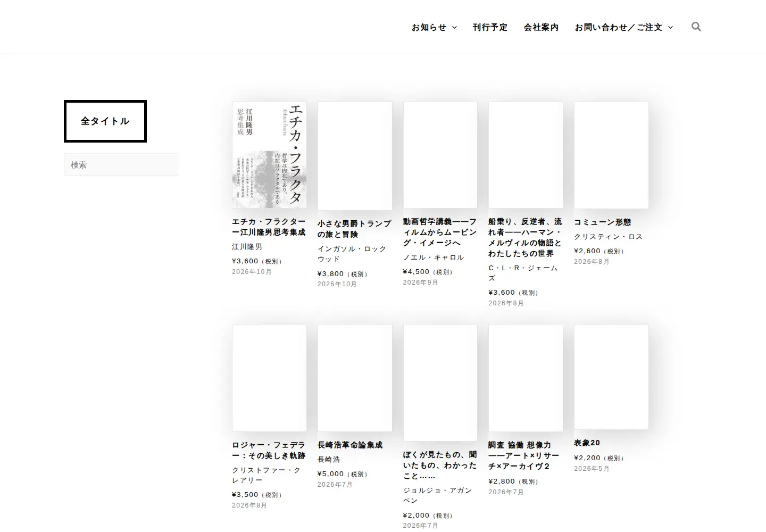Click author name ノエル・キャロル
The height and width of the screenshot is (532, 766).
434,257
